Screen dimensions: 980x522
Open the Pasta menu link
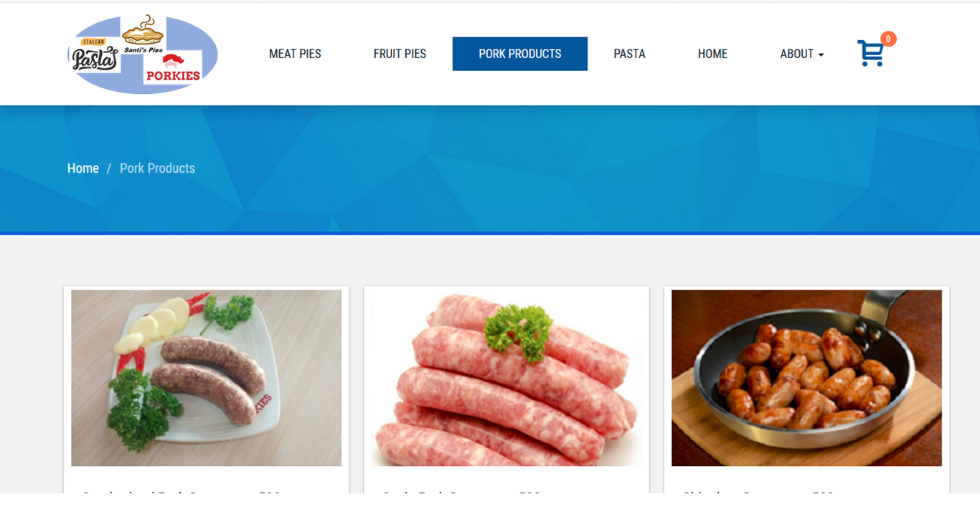click(629, 54)
